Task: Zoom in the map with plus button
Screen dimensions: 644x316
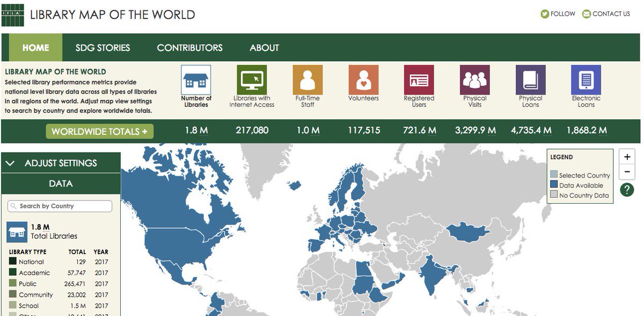Action: pyautogui.click(x=627, y=157)
